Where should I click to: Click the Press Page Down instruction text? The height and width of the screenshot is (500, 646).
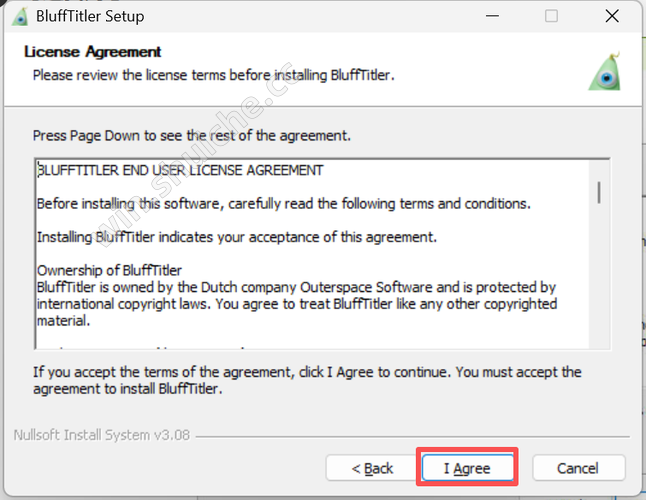pyautogui.click(x=192, y=136)
